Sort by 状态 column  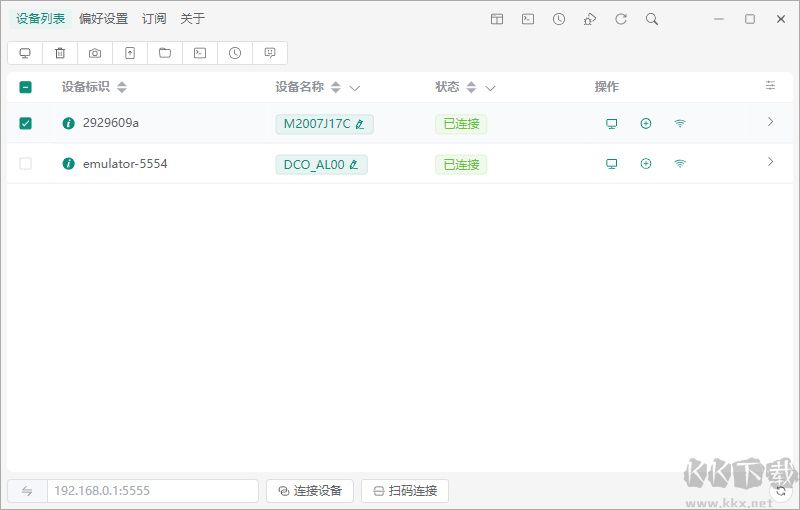(x=471, y=87)
